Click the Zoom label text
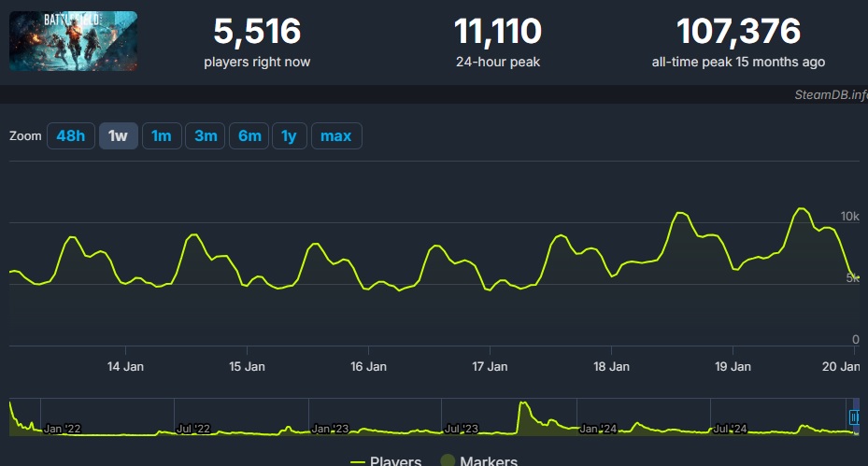868x466 pixels. pos(25,136)
